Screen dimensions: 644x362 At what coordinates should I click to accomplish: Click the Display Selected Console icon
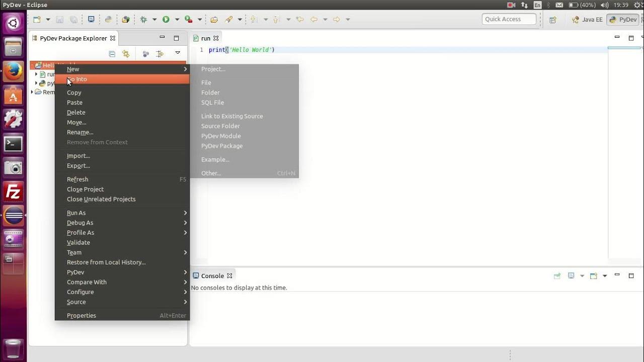(571, 276)
